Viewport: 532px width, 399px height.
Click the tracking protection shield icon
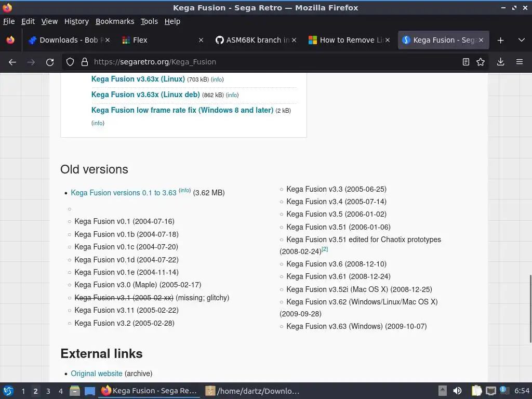[x=70, y=62]
